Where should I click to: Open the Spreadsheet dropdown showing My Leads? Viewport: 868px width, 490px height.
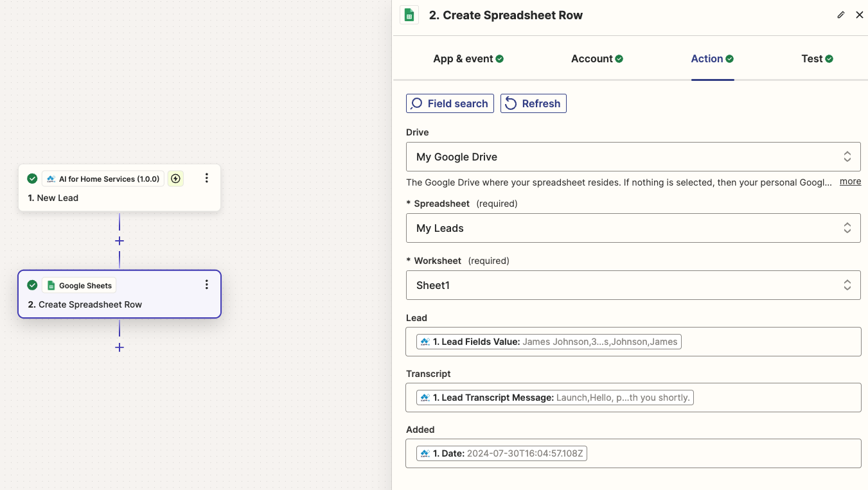[x=633, y=228]
